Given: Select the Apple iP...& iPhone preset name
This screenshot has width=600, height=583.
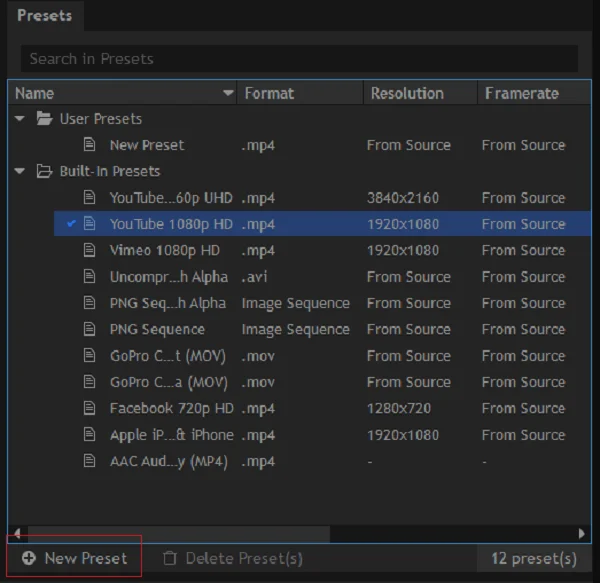Looking at the screenshot, I should click(x=172, y=435).
